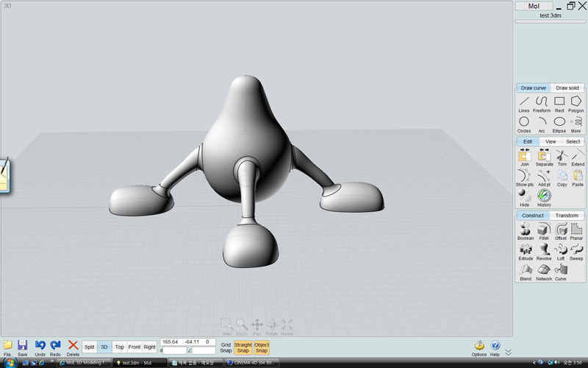The width and height of the screenshot is (588, 368).
Task: Select the Fillet tool
Action: pyautogui.click(x=543, y=231)
